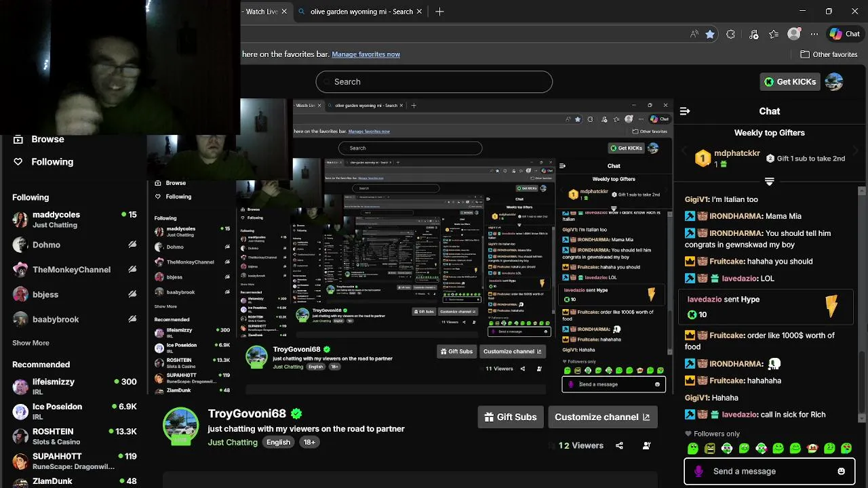868x488 pixels.
Task: Click the 12 Viewers count
Action: click(580, 445)
